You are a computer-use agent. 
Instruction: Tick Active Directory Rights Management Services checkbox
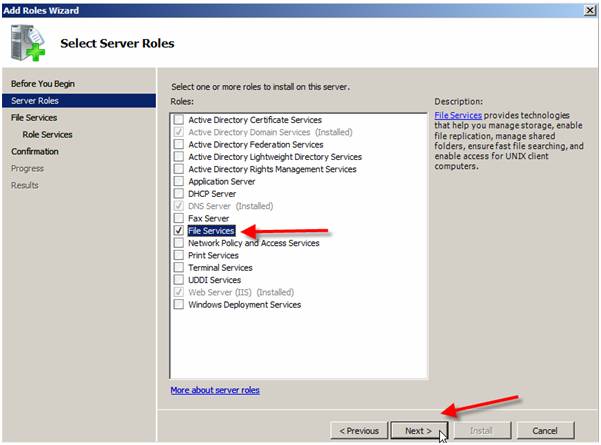point(179,169)
